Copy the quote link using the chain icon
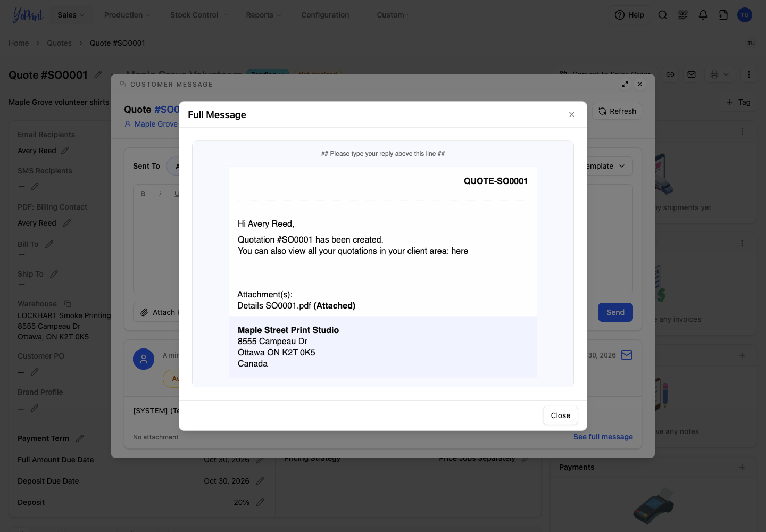 670,74
